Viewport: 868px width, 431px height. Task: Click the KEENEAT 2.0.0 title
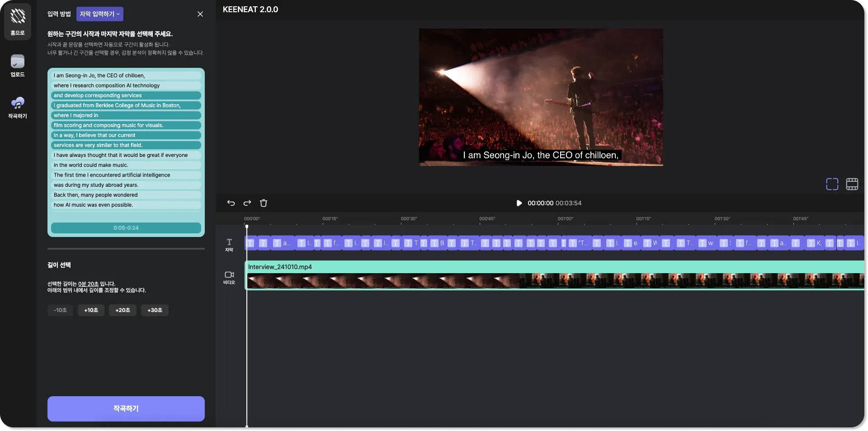pyautogui.click(x=250, y=9)
